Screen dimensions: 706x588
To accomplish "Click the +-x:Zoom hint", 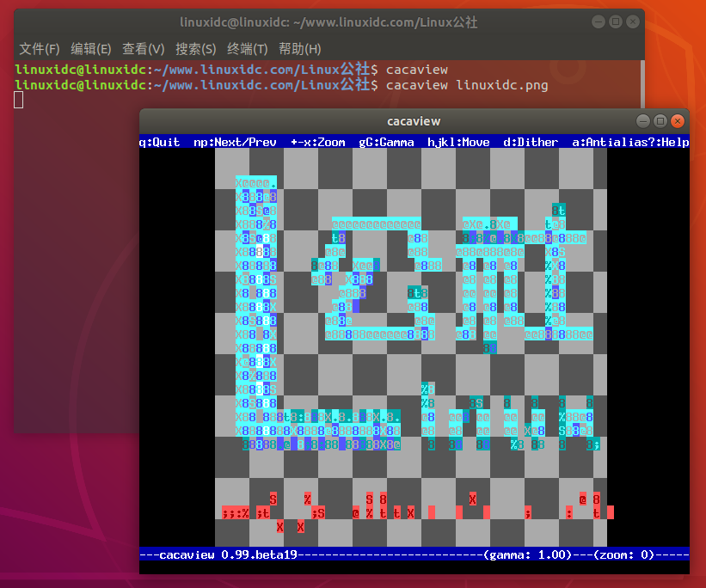I will (318, 143).
